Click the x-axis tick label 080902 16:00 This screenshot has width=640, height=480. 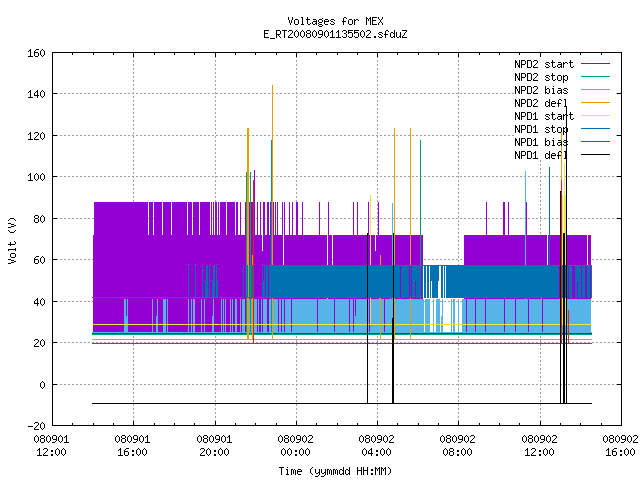click(x=620, y=446)
